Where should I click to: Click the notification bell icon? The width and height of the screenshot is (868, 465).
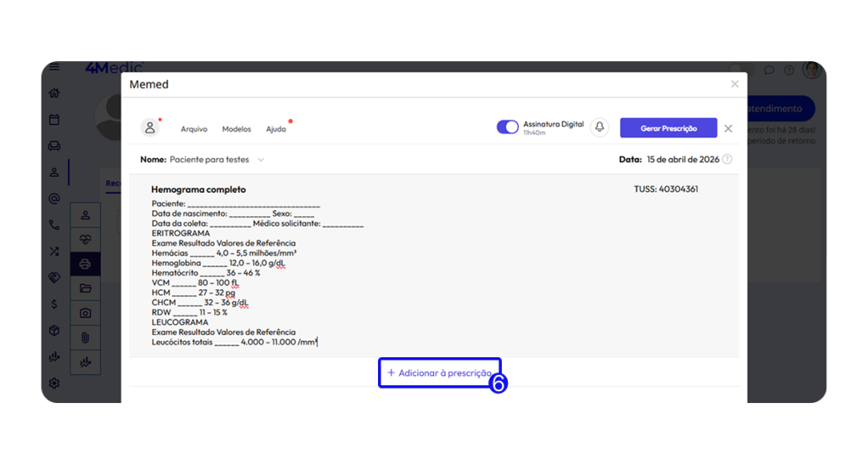pyautogui.click(x=600, y=127)
